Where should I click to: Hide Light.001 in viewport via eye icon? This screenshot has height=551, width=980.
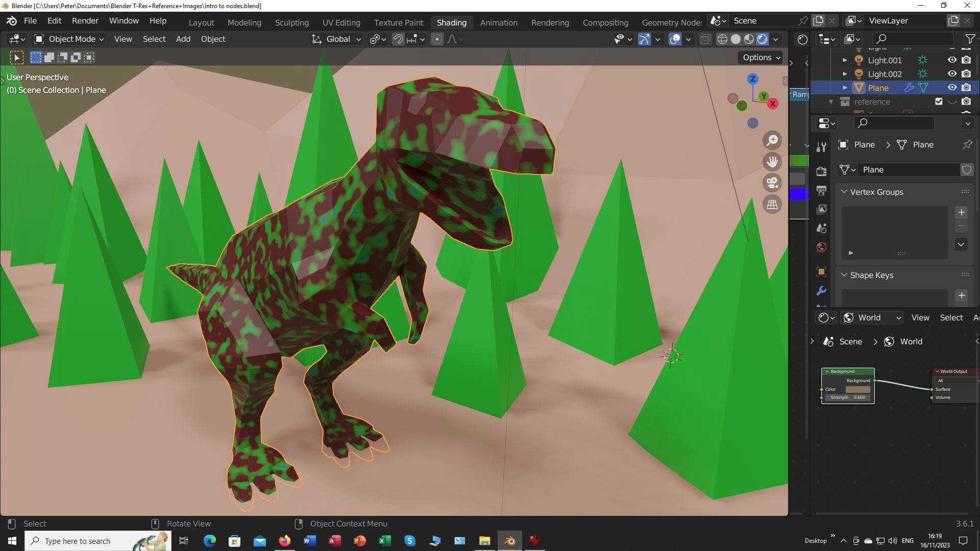952,60
